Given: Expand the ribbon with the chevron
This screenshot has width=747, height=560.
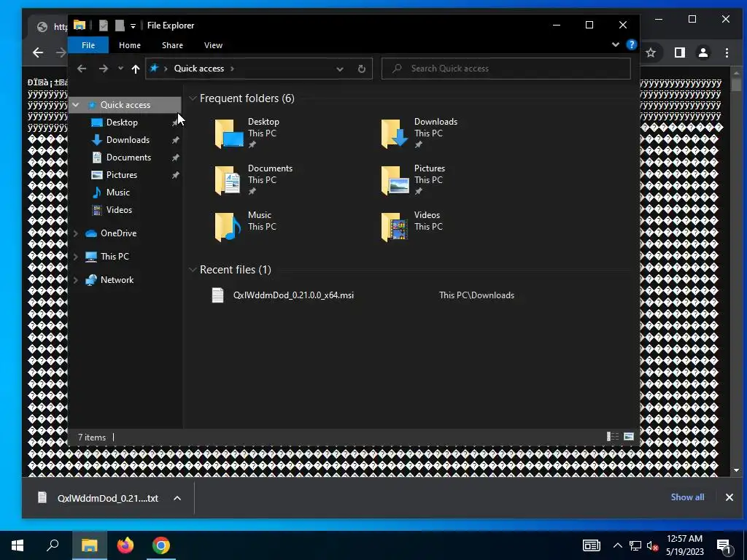Looking at the screenshot, I should (x=616, y=44).
